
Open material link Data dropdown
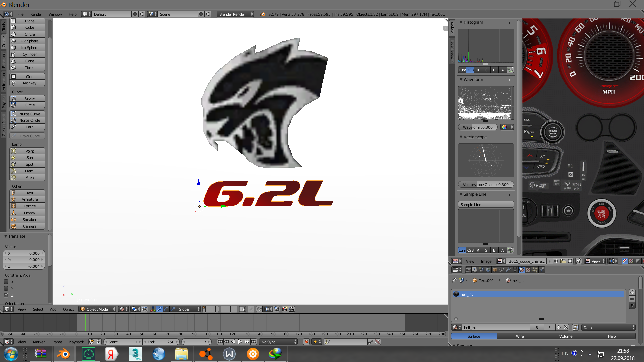pos(608,327)
